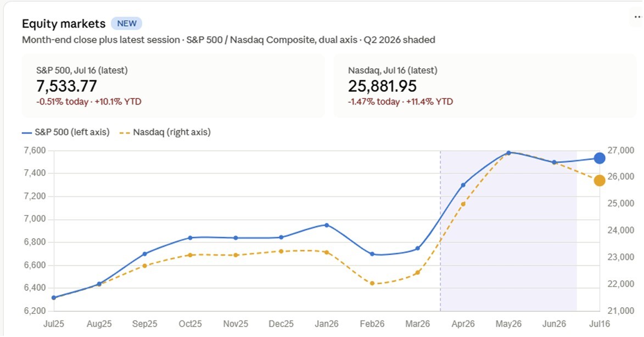Toggle S&P 500 (left axis) legend entry
The height and width of the screenshot is (337, 644).
click(x=66, y=132)
